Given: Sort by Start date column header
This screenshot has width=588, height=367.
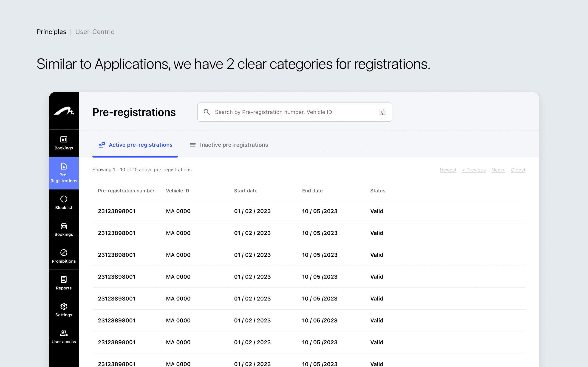Looking at the screenshot, I should coord(245,191).
